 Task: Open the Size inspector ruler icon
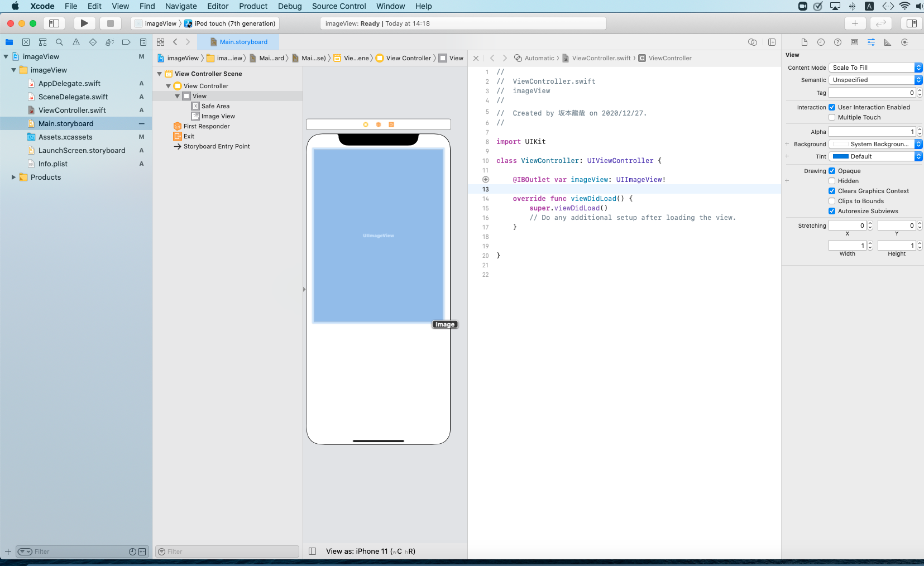click(x=888, y=42)
